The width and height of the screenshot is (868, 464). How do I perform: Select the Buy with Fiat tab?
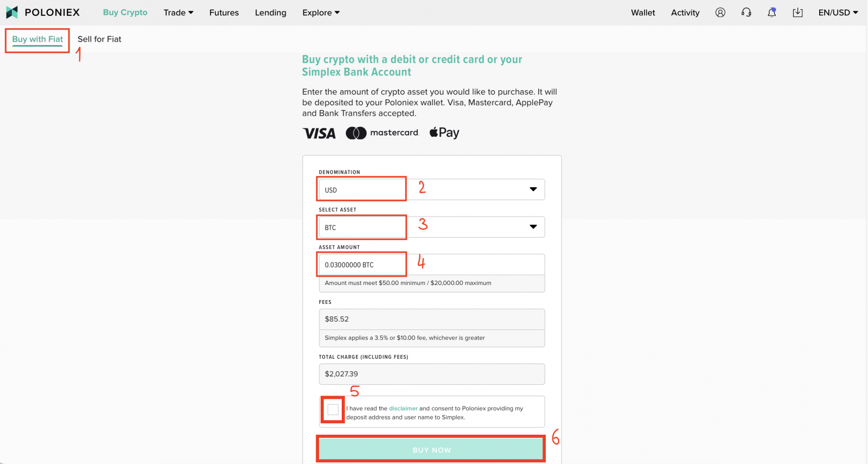(37, 39)
